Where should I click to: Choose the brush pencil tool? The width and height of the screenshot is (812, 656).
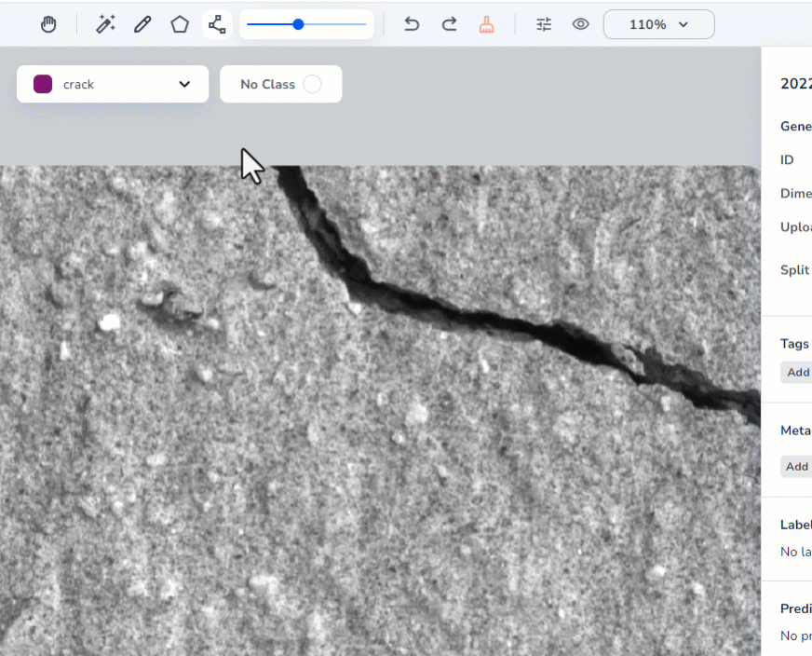pos(142,24)
